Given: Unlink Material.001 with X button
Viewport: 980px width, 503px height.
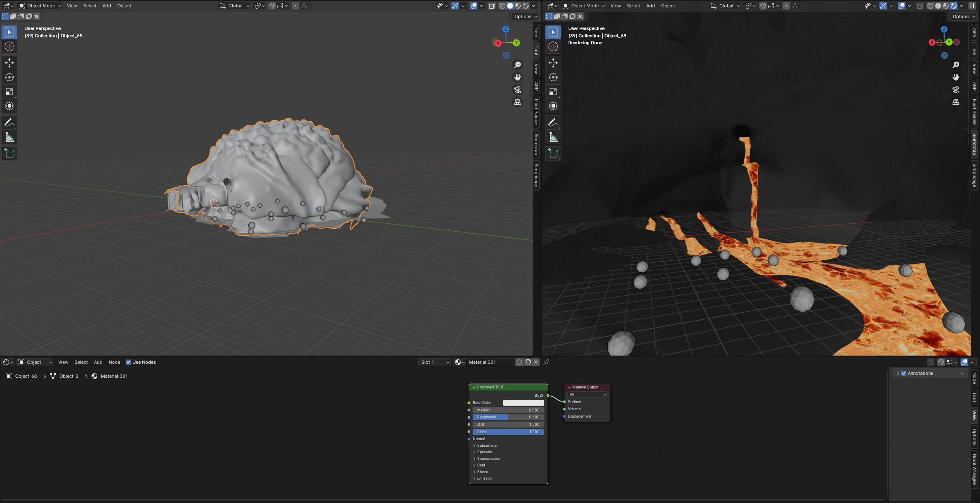Looking at the screenshot, I should (536, 362).
